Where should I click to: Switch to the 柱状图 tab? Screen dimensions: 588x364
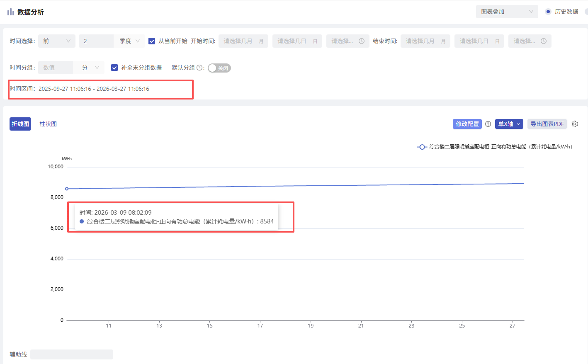coord(48,124)
